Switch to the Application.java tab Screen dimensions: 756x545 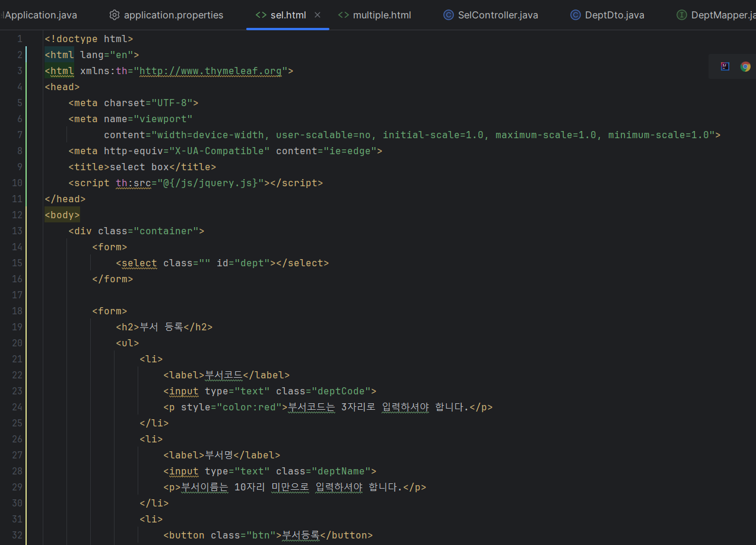39,15
